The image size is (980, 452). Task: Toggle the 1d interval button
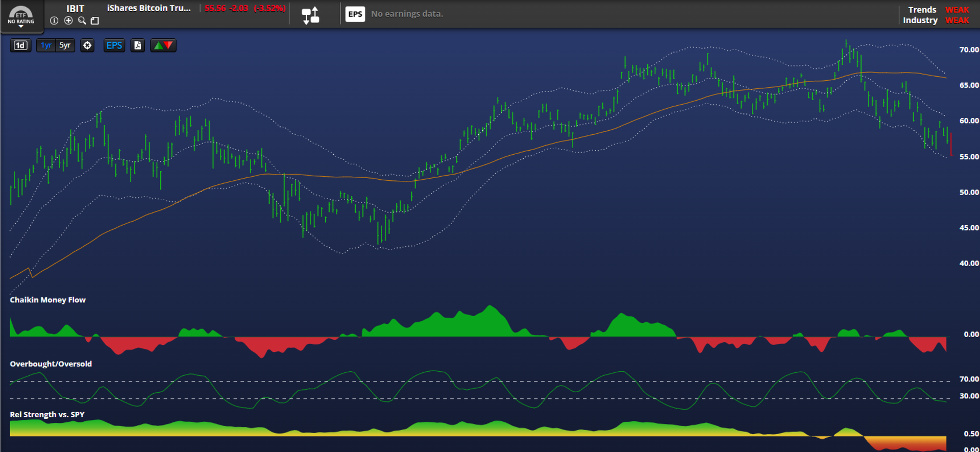click(20, 45)
